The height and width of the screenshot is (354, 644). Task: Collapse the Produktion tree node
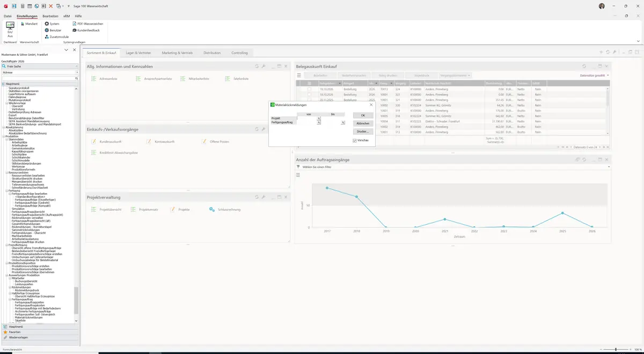(3, 136)
